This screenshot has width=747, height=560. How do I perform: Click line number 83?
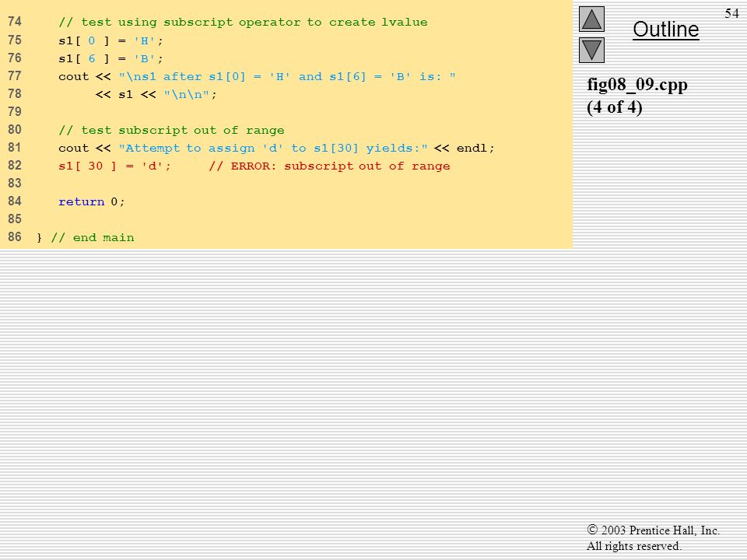pyautogui.click(x=15, y=184)
